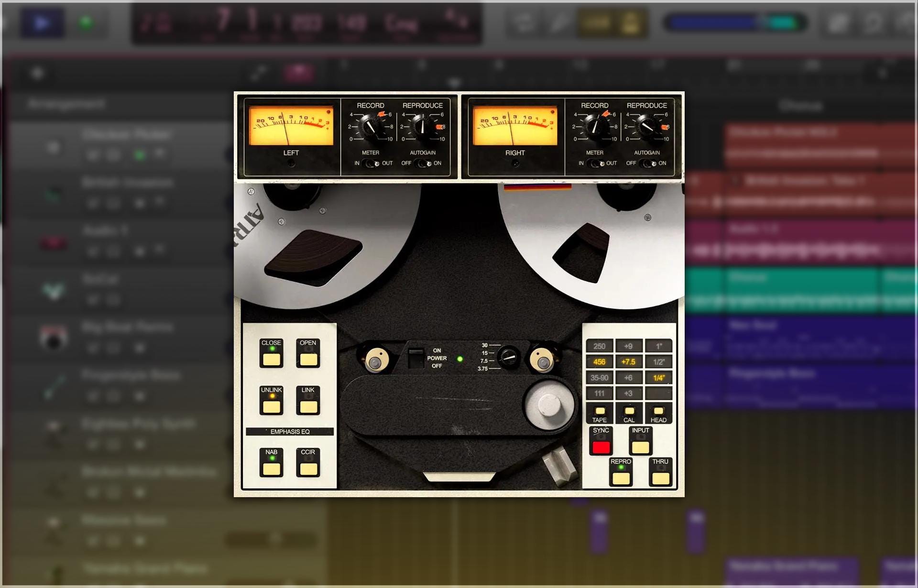Click the green power indicator LED

459,359
